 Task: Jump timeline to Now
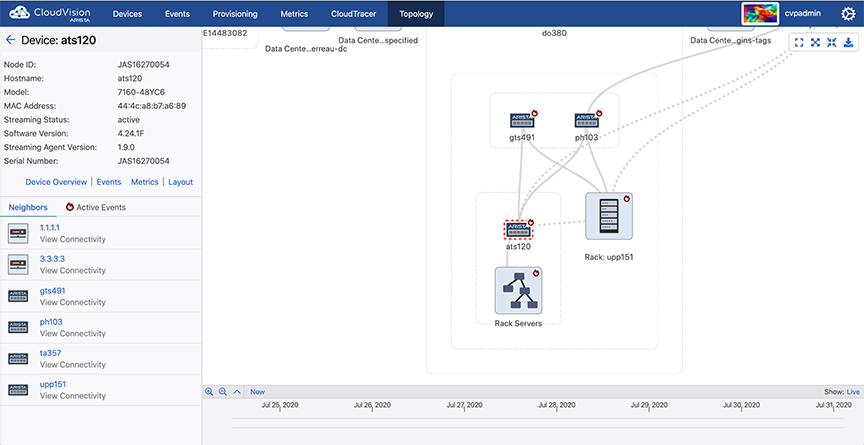pyautogui.click(x=257, y=392)
